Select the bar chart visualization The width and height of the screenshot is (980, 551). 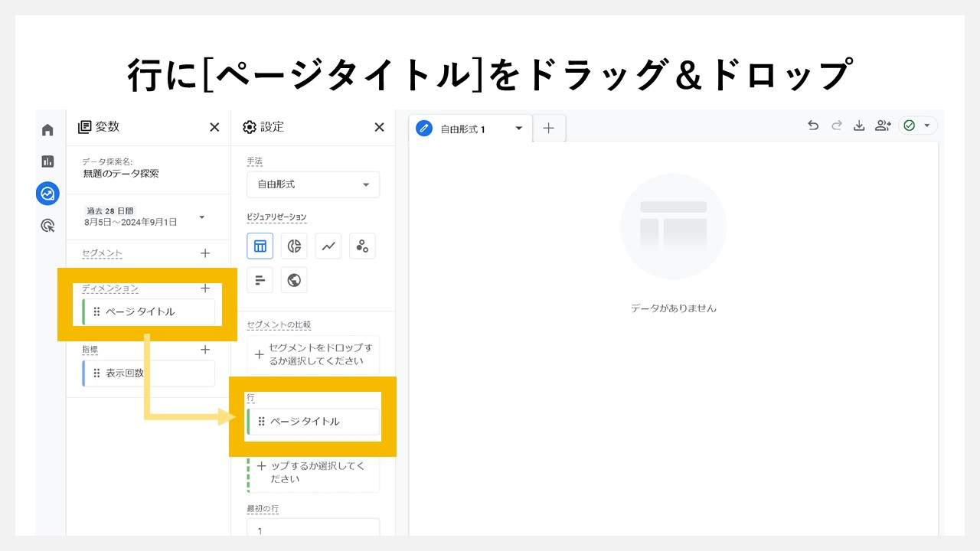(x=260, y=279)
